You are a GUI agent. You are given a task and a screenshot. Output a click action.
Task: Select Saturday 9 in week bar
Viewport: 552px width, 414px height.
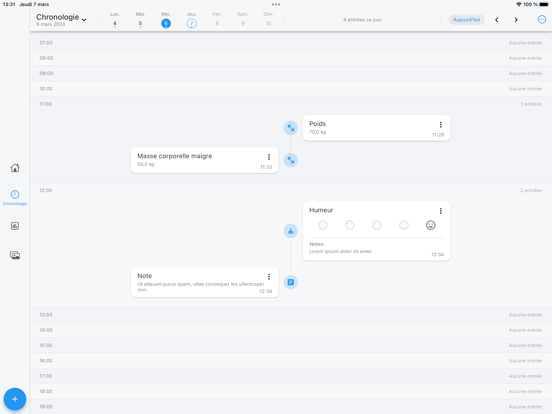pos(243,19)
